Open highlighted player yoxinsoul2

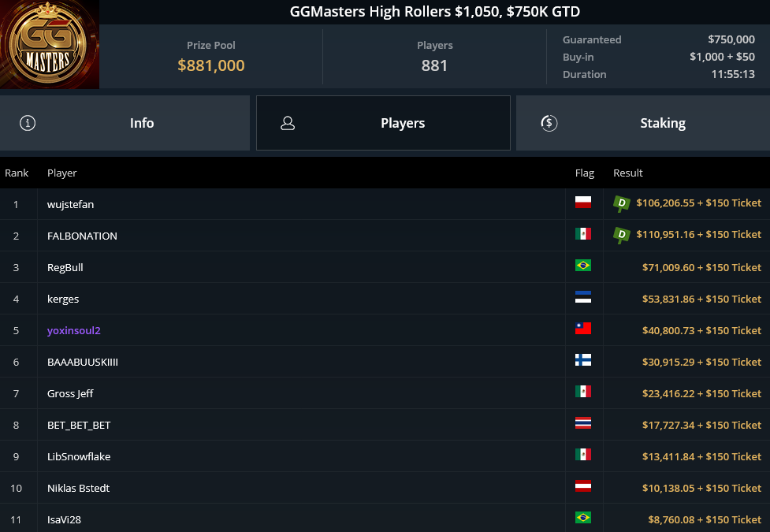click(73, 330)
